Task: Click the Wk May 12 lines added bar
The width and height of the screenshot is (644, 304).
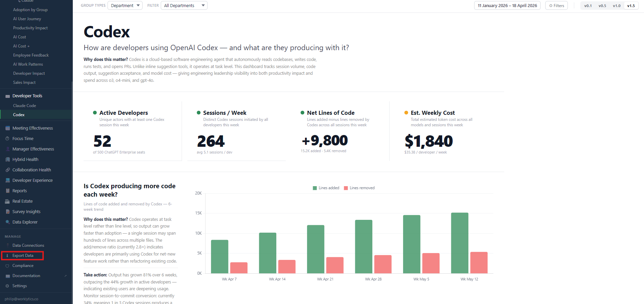Action: 460,243
